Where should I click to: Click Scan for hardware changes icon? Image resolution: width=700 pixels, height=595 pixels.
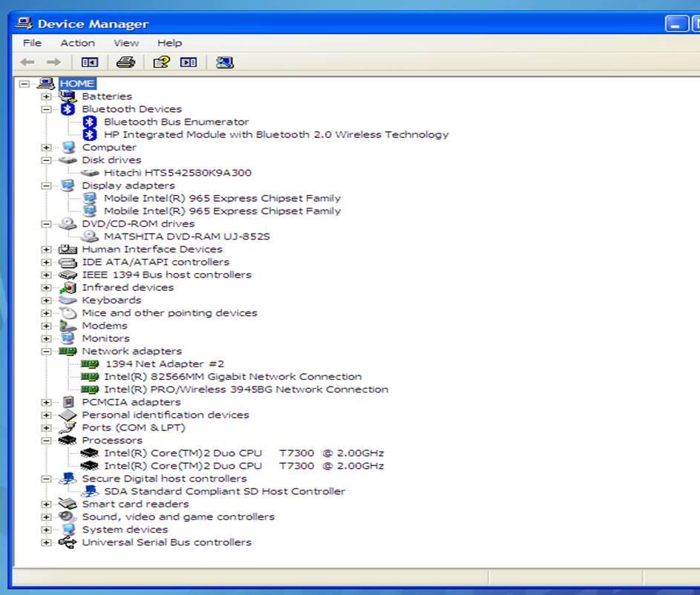click(x=224, y=62)
